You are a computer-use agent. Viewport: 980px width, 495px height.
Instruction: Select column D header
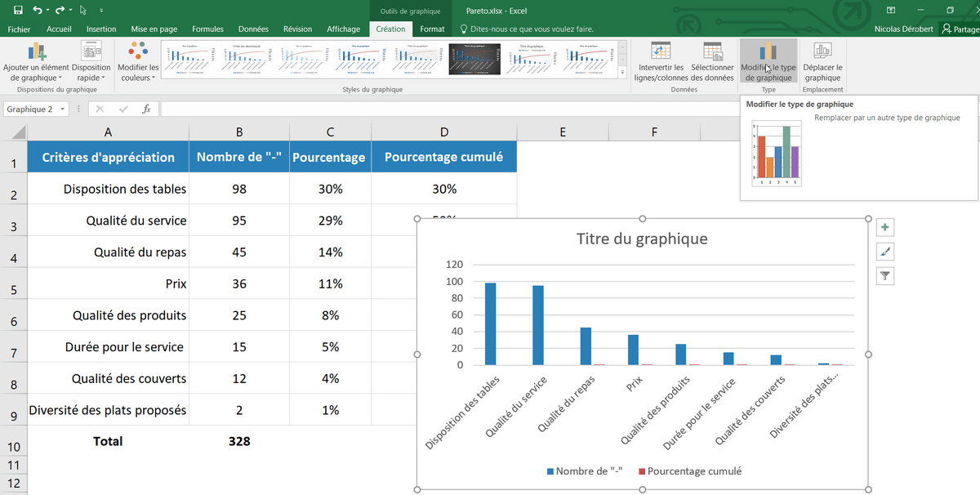443,132
